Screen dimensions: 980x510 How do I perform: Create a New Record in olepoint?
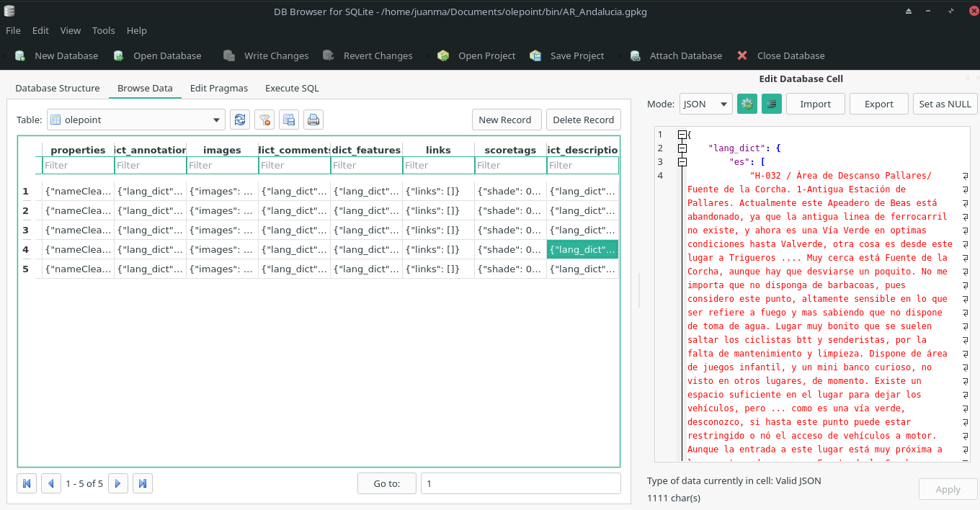pyautogui.click(x=507, y=120)
